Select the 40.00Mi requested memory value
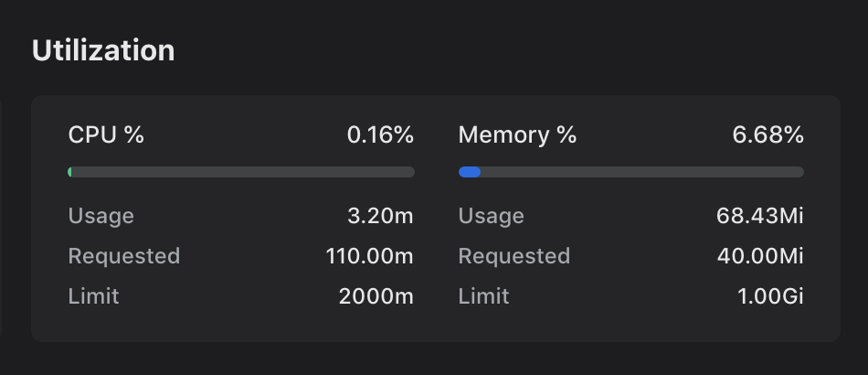This screenshot has width=868, height=375. tap(760, 256)
